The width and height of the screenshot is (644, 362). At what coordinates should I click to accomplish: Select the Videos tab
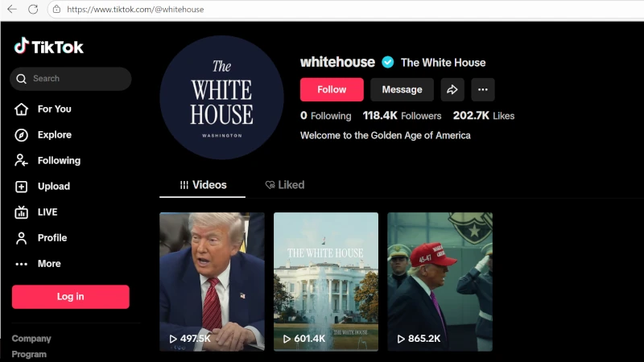point(203,185)
